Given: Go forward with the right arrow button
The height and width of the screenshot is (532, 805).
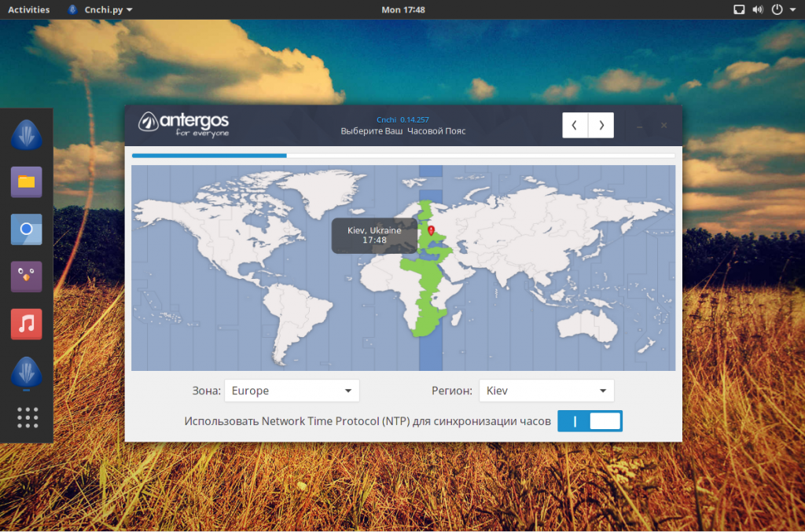Looking at the screenshot, I should (601, 125).
